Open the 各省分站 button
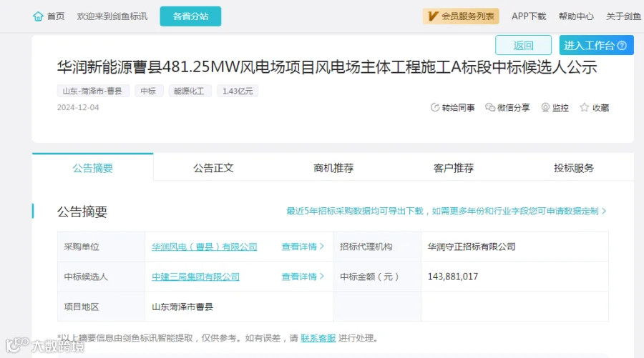The height and width of the screenshot is (358, 644). [x=190, y=16]
